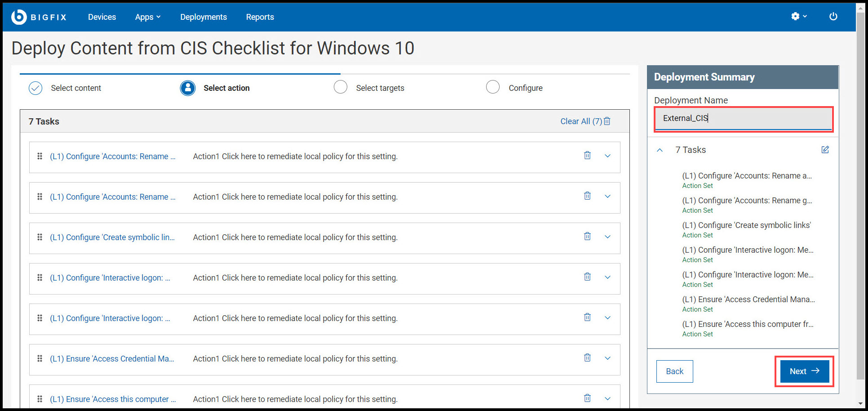Viewport: 868px width, 411px height.
Task: Click the Next button
Action: click(x=804, y=371)
